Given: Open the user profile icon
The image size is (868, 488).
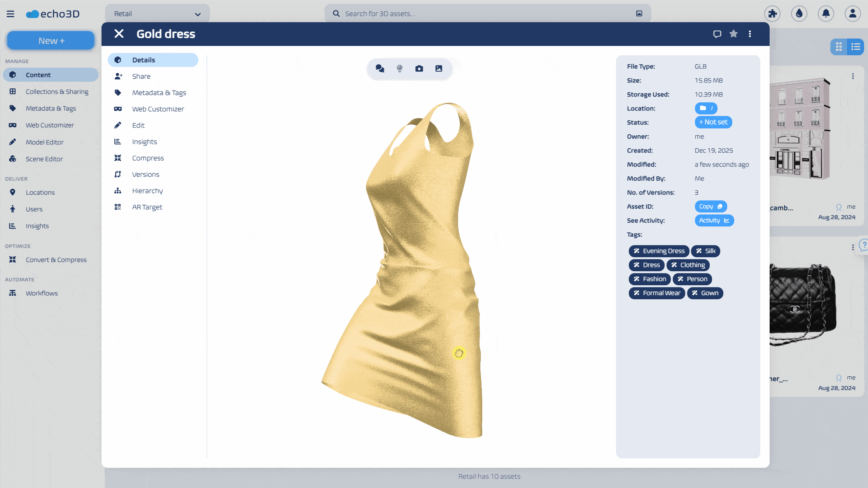Looking at the screenshot, I should [x=852, y=14].
